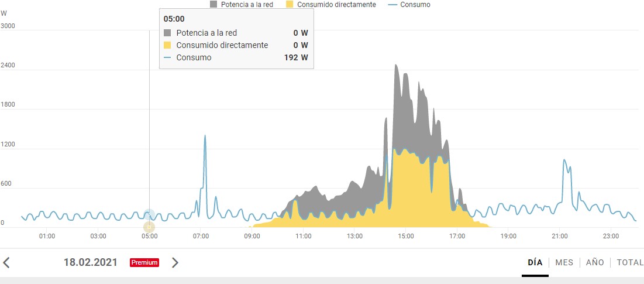Viewport: 644px width, 284px height.
Task: Open the 18.02.2021 date selector
Action: [90, 262]
